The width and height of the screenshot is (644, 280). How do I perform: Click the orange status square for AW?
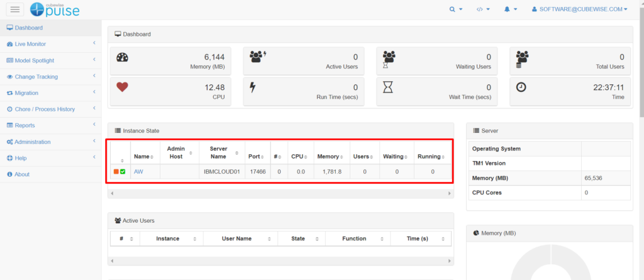(116, 172)
